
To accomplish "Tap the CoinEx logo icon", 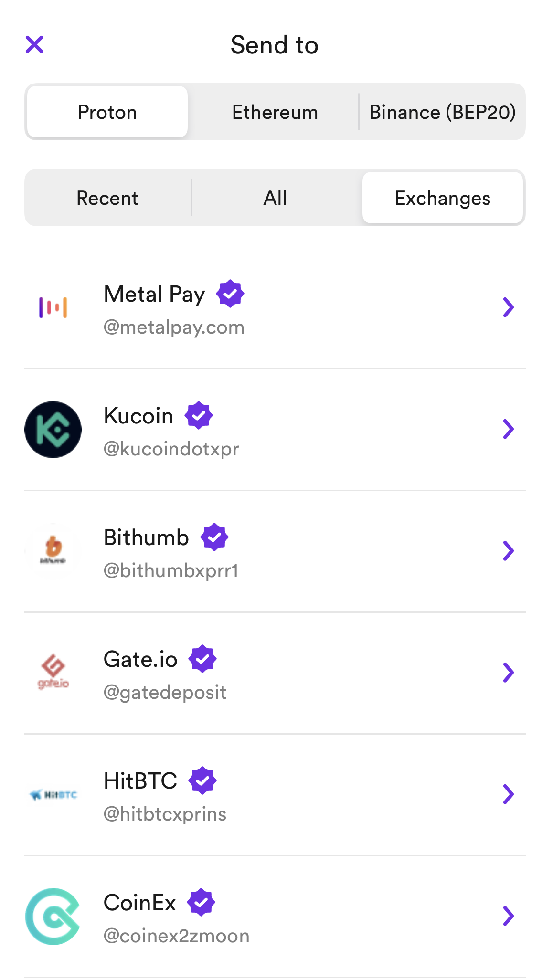I will point(53,916).
